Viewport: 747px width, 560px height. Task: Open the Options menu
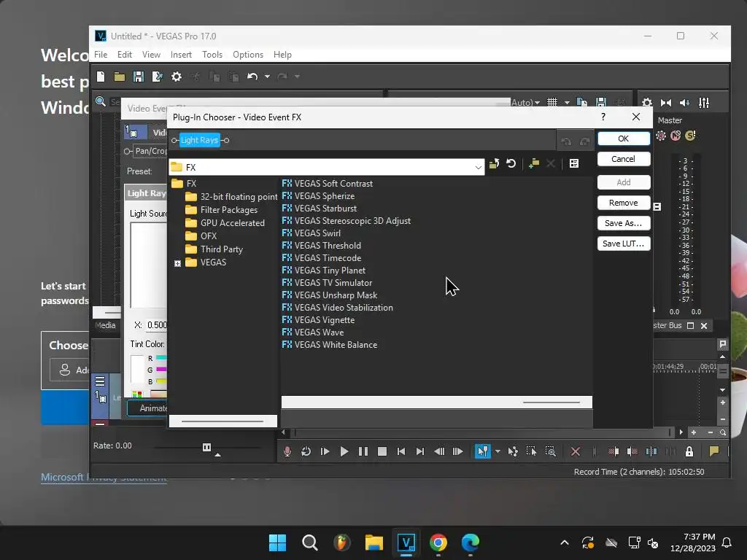click(248, 55)
